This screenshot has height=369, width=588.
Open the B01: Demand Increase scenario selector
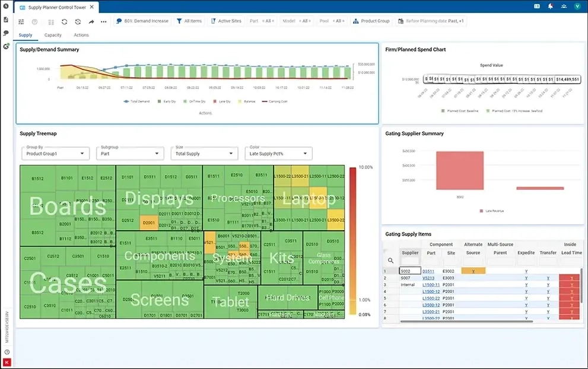pyautogui.click(x=142, y=21)
